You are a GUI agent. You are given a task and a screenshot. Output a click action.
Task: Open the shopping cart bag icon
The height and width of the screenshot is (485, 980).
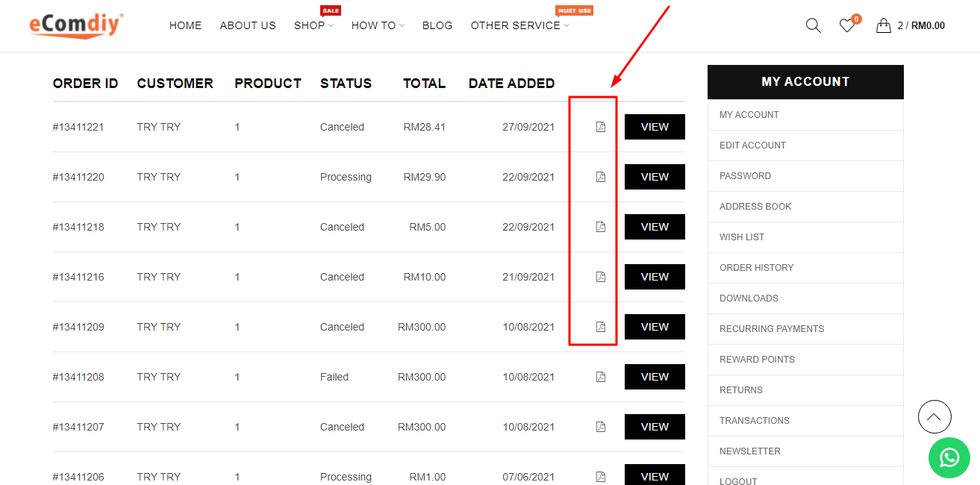point(884,25)
